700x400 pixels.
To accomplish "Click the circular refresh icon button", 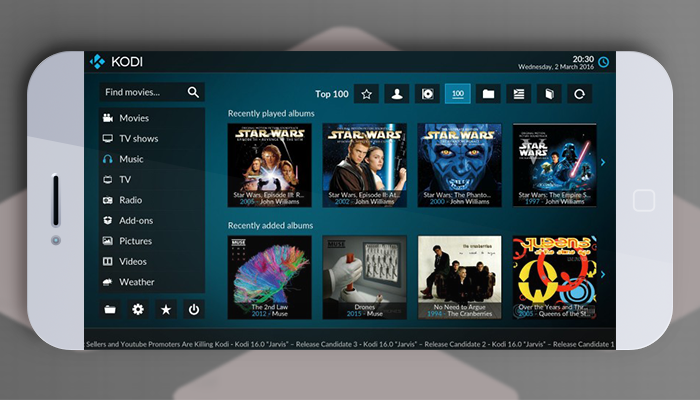I will tap(579, 94).
